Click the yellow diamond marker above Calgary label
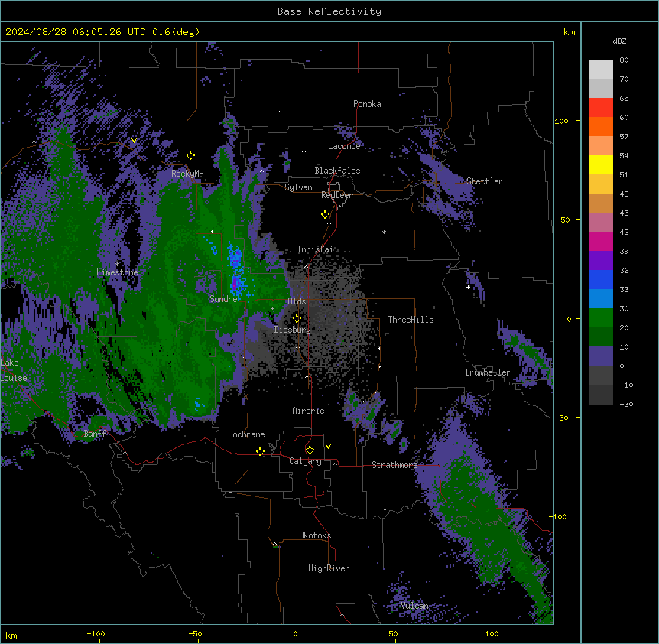This screenshot has height=644, width=659. tap(310, 450)
